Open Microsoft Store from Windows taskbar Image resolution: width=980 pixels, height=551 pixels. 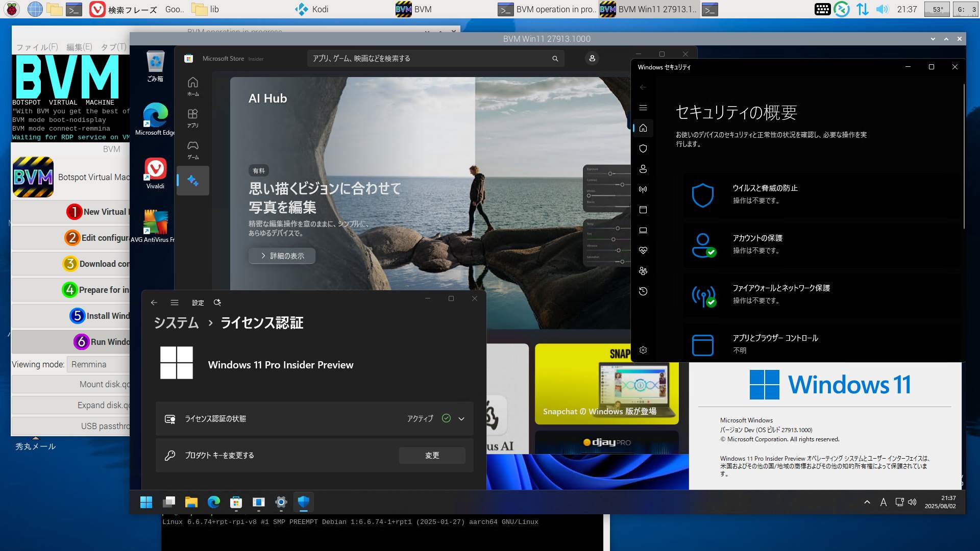(x=236, y=503)
